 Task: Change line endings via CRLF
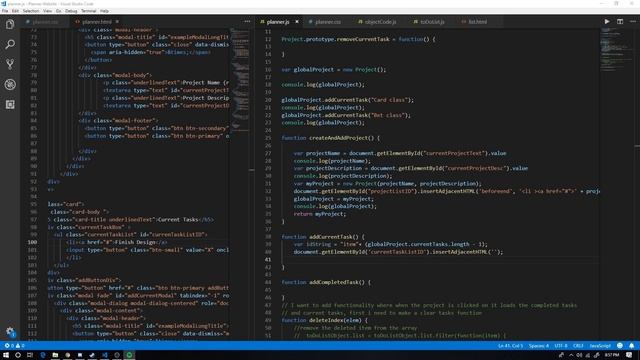point(578,346)
